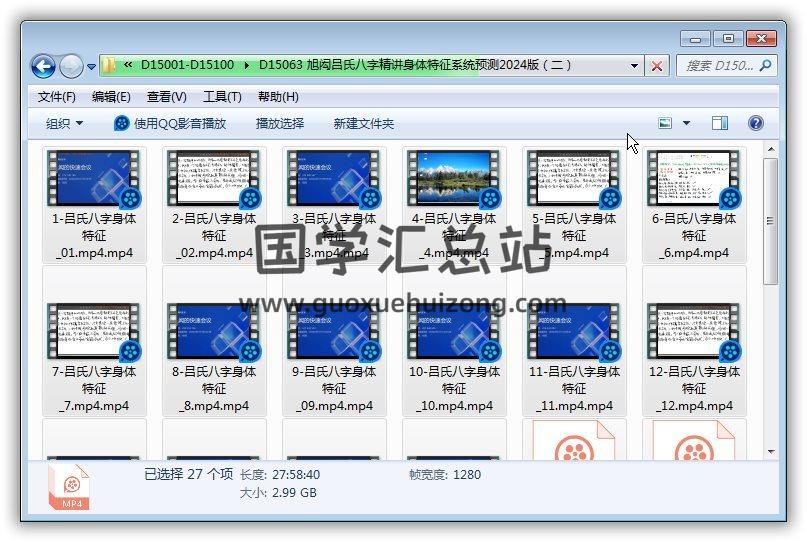Click the search magnifier icon
This screenshot has height=542, width=807.
pyautogui.click(x=766, y=65)
